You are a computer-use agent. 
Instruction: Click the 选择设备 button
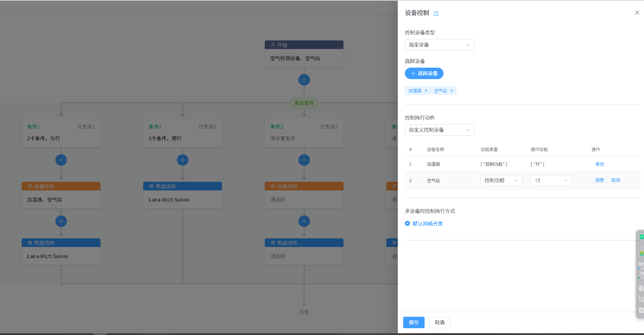424,73
